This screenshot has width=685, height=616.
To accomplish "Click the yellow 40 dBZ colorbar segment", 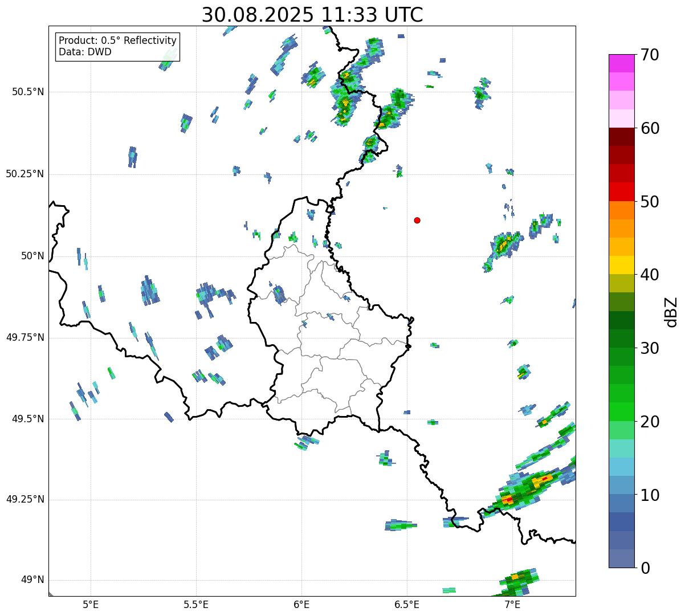I will pyautogui.click(x=621, y=265).
